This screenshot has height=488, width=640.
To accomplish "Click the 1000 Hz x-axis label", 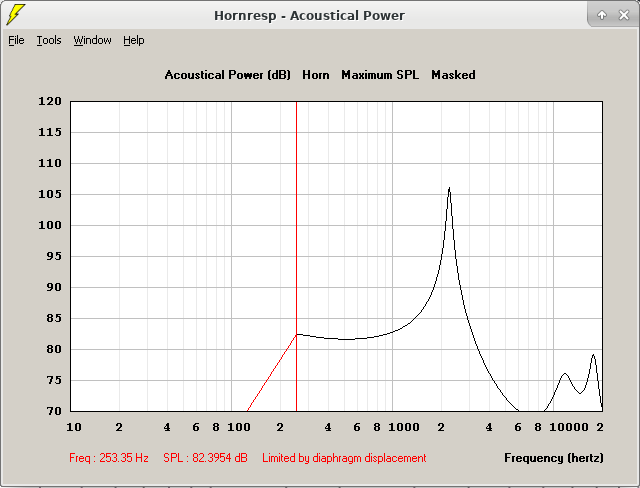I will tap(404, 427).
